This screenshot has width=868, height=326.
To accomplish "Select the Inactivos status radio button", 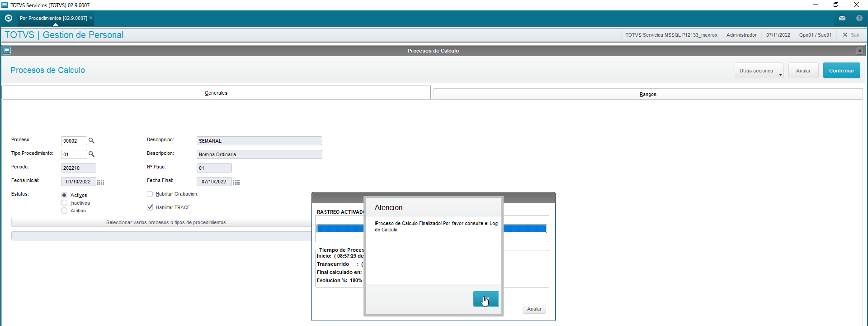I will 64,203.
